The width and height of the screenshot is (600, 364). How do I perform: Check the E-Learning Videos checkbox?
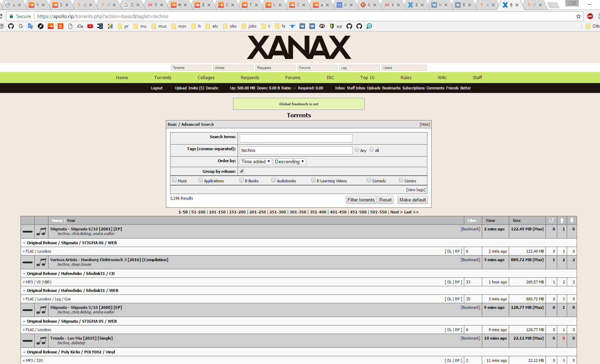(313, 180)
